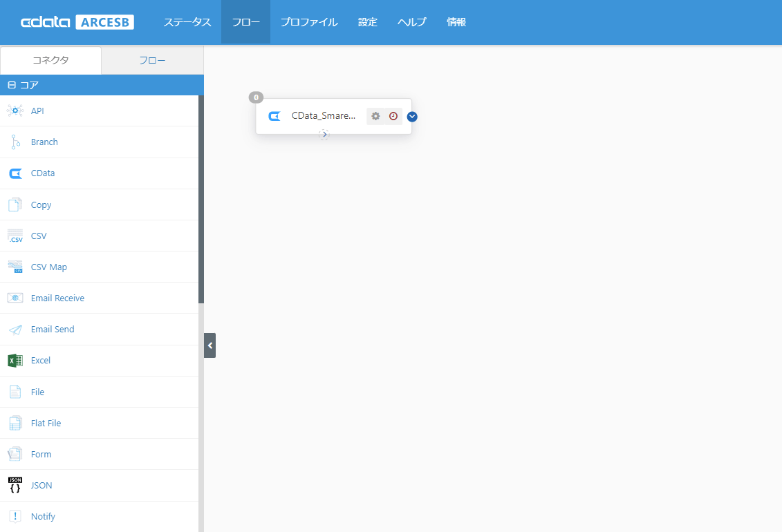Screen dimensions: 782x532
Task: Click the File connector icon
Action: 15,392
